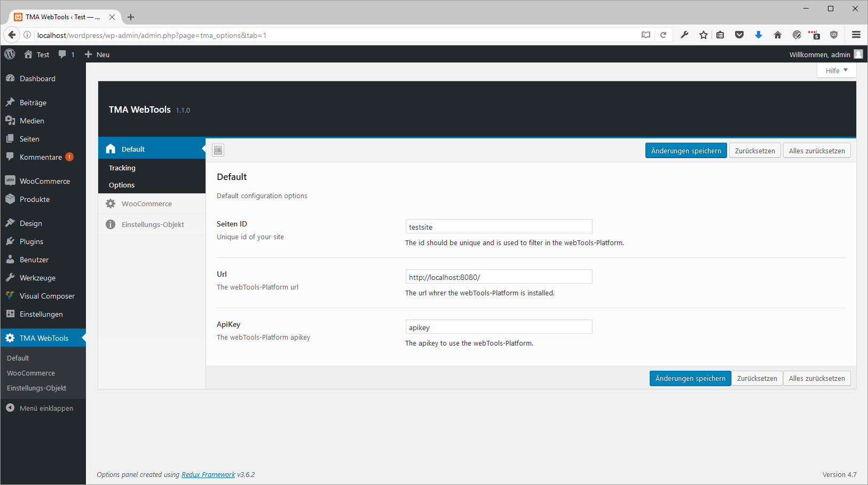This screenshot has width=868, height=485.
Task: Focus the Url input field
Action: 499,277
